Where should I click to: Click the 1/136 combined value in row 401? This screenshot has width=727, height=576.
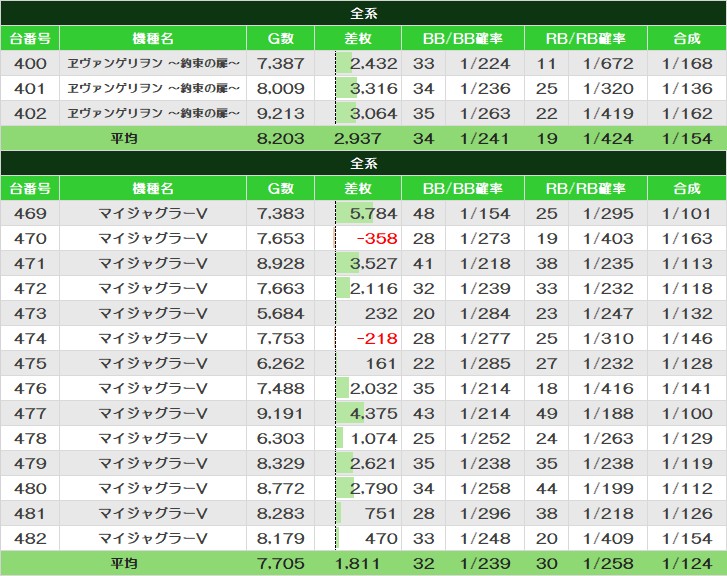[687, 89]
